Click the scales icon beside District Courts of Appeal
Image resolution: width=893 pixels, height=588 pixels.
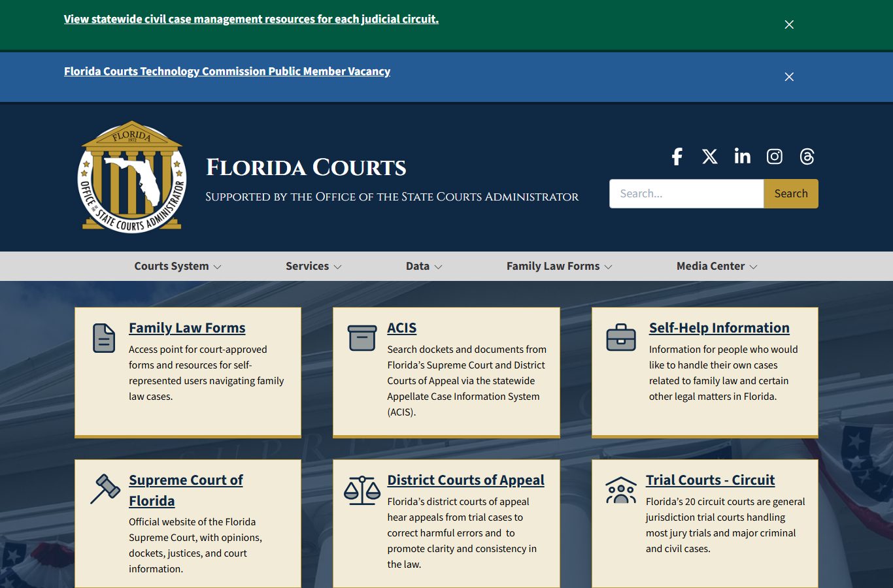(x=362, y=490)
